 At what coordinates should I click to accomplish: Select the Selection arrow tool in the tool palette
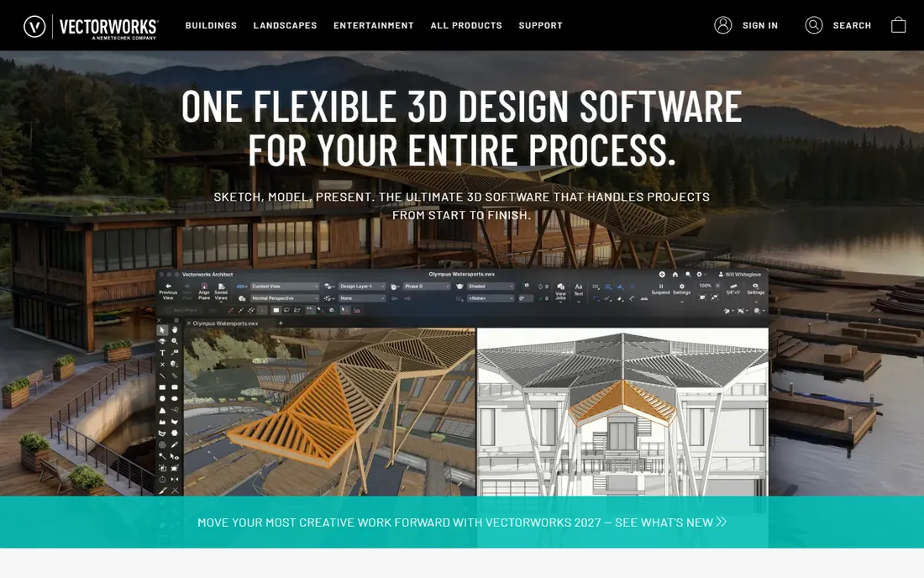[x=162, y=330]
